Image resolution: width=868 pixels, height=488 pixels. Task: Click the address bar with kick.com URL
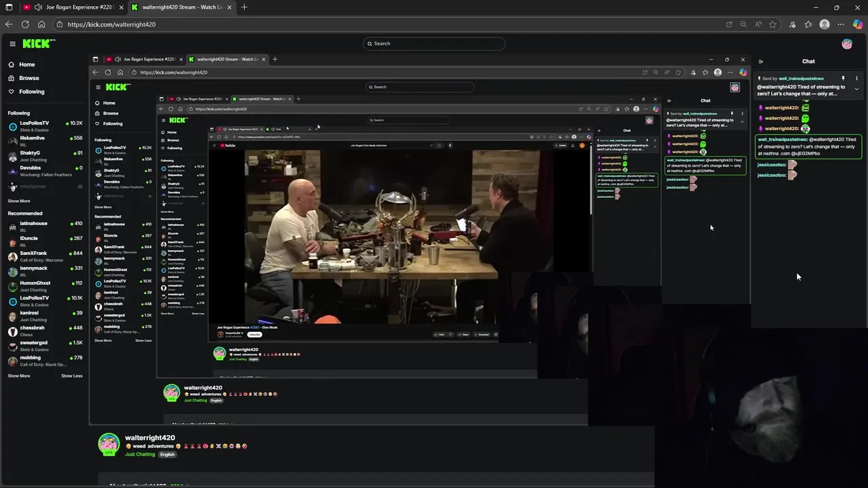click(x=393, y=24)
